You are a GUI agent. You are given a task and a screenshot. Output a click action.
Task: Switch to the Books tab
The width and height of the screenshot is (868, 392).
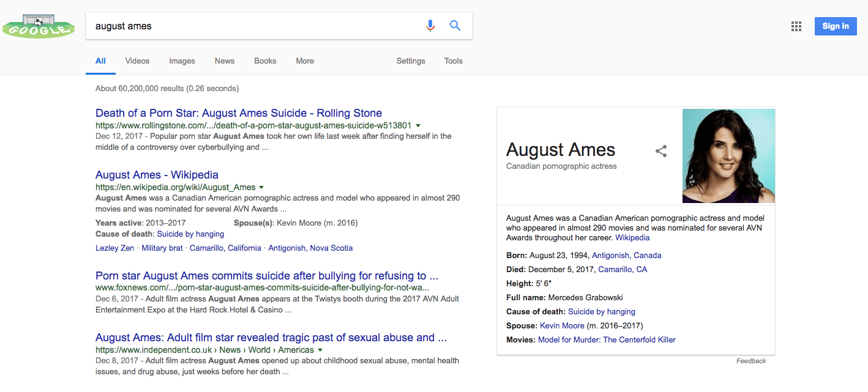click(x=265, y=61)
